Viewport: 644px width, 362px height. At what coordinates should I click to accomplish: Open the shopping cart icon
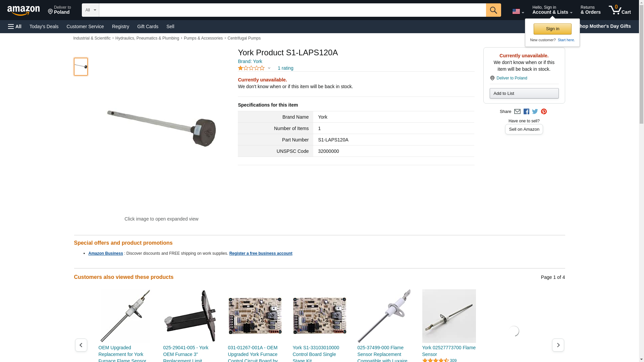[620, 10]
